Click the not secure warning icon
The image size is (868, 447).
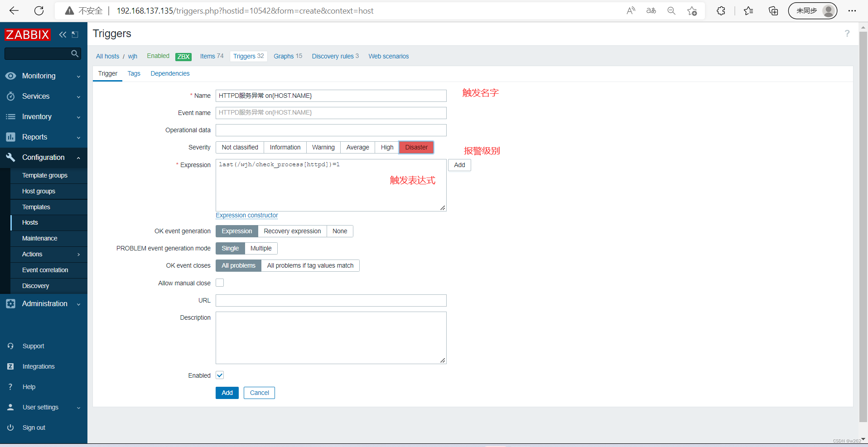[69, 11]
